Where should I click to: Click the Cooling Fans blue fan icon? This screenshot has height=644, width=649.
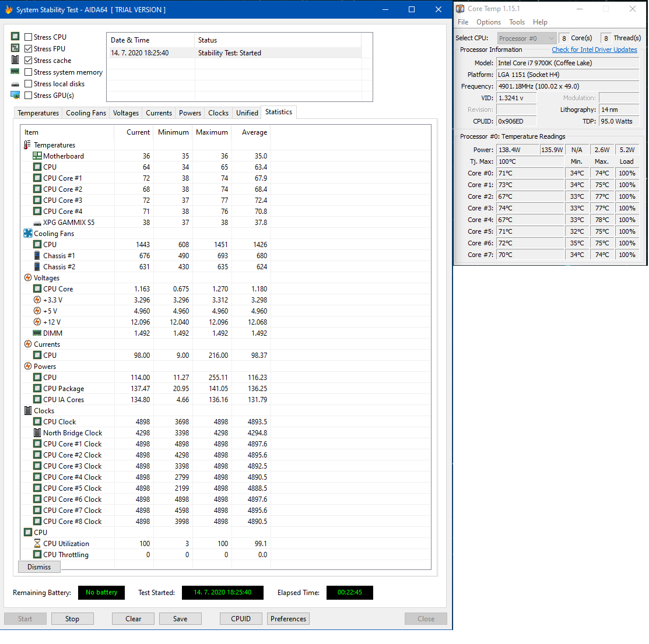(28, 234)
